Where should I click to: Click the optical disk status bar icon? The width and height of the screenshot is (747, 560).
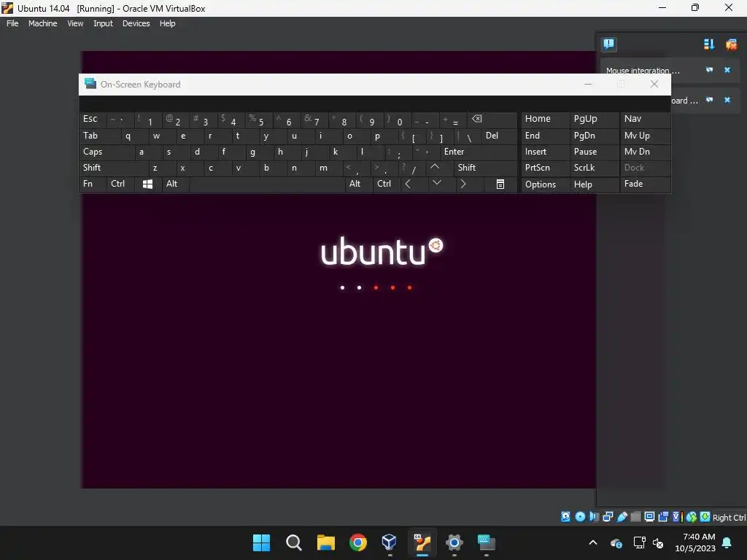[x=580, y=517]
